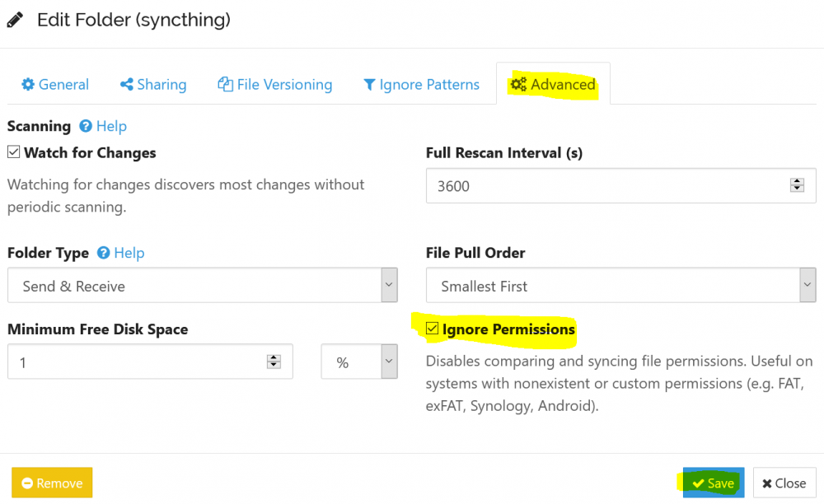Click the share icon beside Sharing
This screenshot has height=504, width=824.
[x=126, y=84]
